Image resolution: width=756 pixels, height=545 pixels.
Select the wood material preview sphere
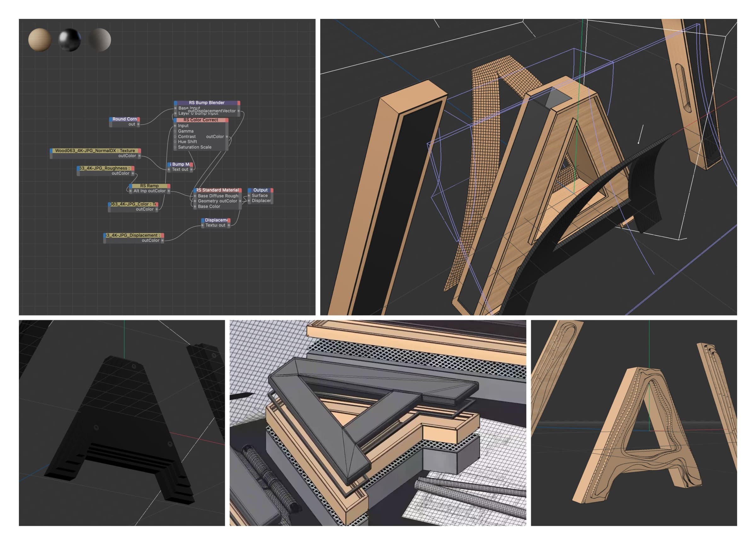[x=40, y=40]
